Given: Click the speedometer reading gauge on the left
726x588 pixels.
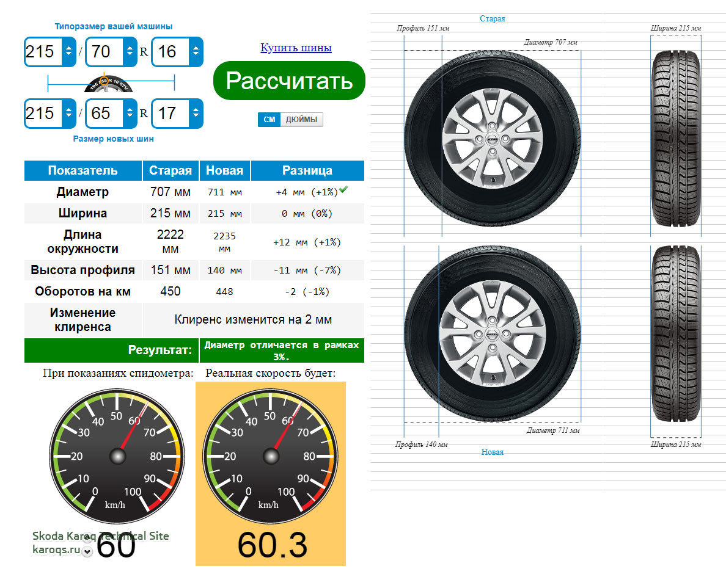Looking at the screenshot, I should click(116, 456).
